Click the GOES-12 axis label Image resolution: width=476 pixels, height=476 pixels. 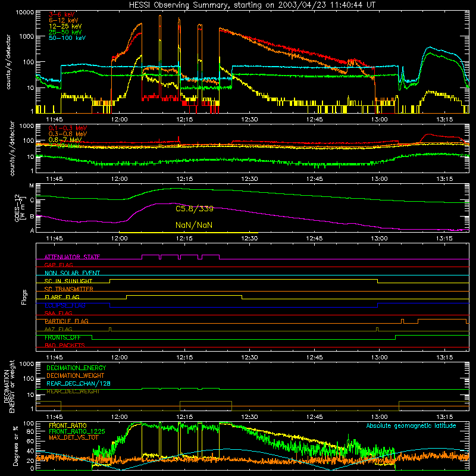click(x=19, y=208)
